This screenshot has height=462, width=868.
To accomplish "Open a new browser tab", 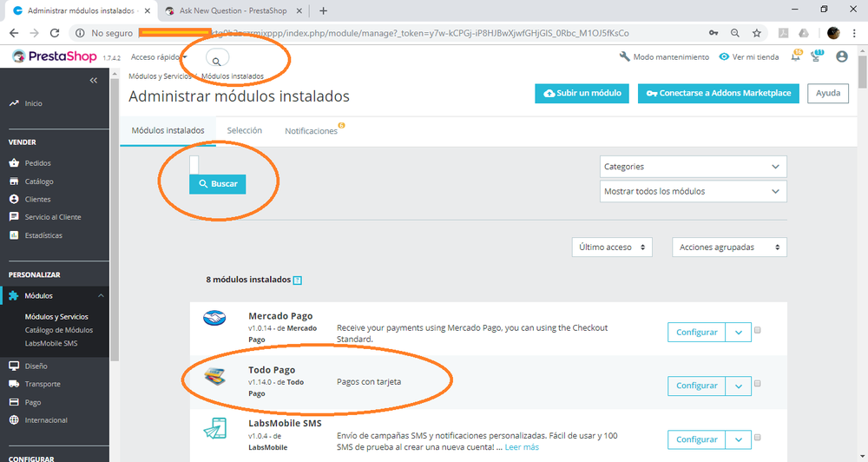I will click(323, 10).
